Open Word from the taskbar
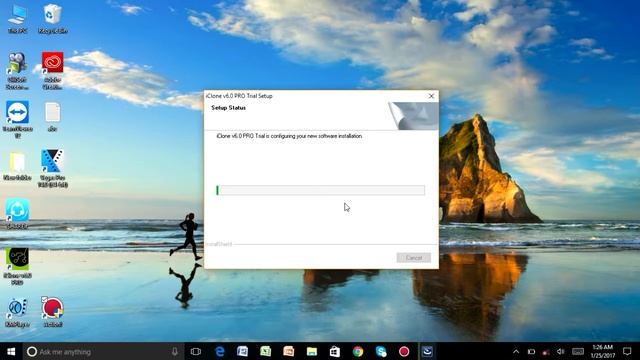 (x=242, y=351)
